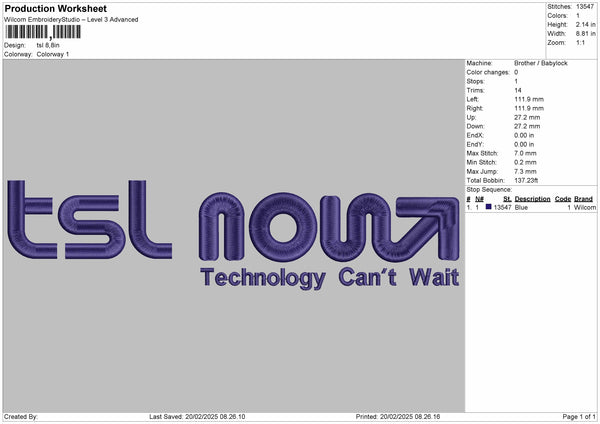Image resolution: width=600 pixels, height=424 pixels.
Task: Click the stitches count 13547 at top right
Action: 585,7
